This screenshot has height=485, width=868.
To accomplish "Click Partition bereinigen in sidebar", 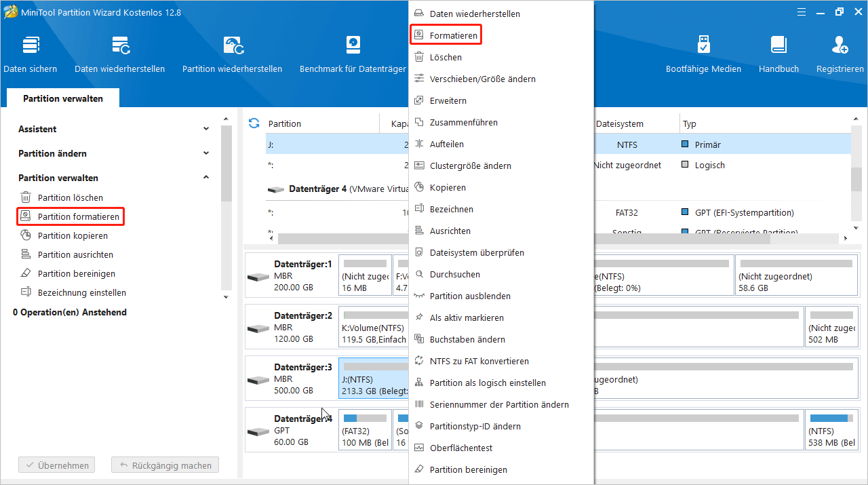I will click(x=77, y=274).
